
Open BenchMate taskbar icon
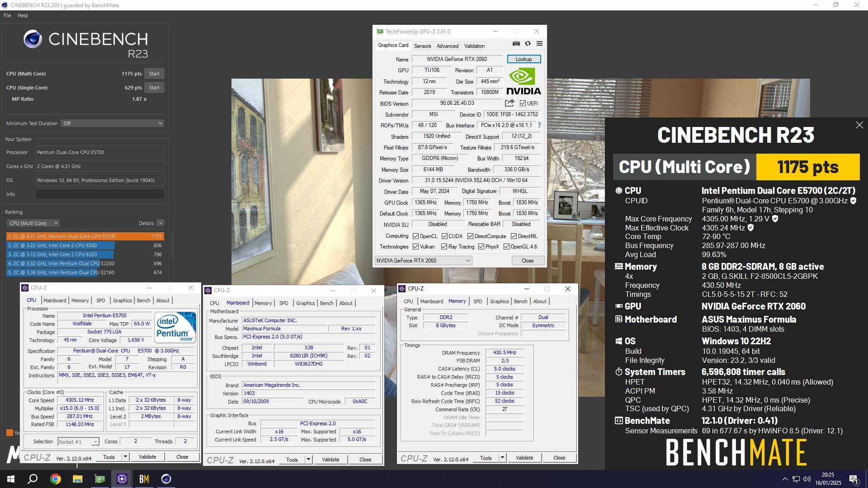tap(144, 479)
